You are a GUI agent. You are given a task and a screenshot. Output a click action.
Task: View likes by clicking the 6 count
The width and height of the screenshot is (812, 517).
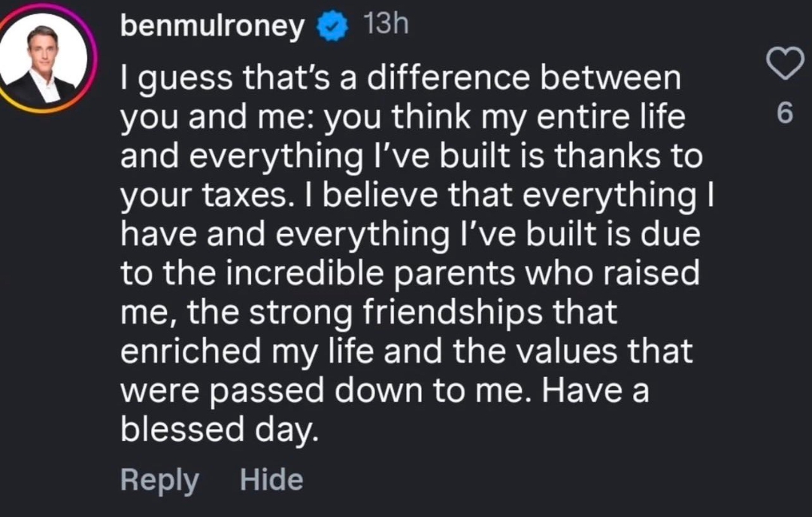(x=784, y=114)
